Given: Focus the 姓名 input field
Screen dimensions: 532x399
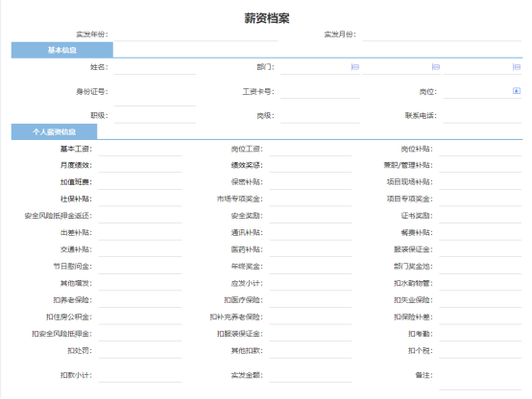Looking at the screenshot, I should point(155,67).
